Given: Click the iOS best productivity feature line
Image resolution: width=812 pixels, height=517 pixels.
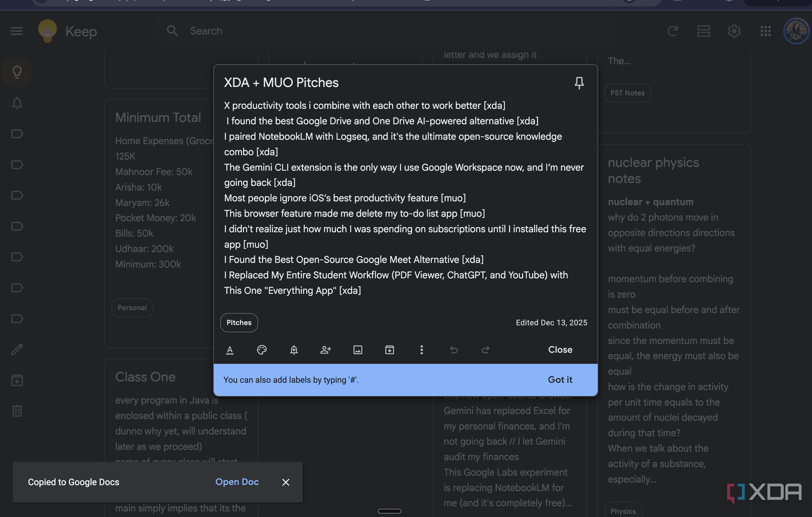Looking at the screenshot, I should tap(345, 198).
